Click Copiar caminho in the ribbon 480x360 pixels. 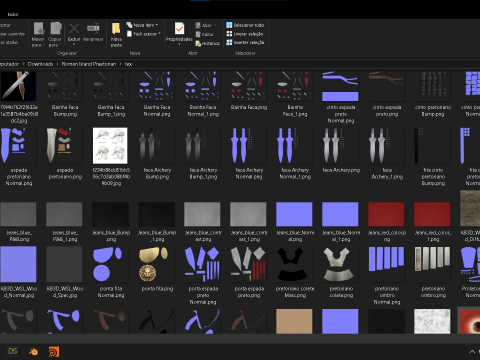click(12, 34)
